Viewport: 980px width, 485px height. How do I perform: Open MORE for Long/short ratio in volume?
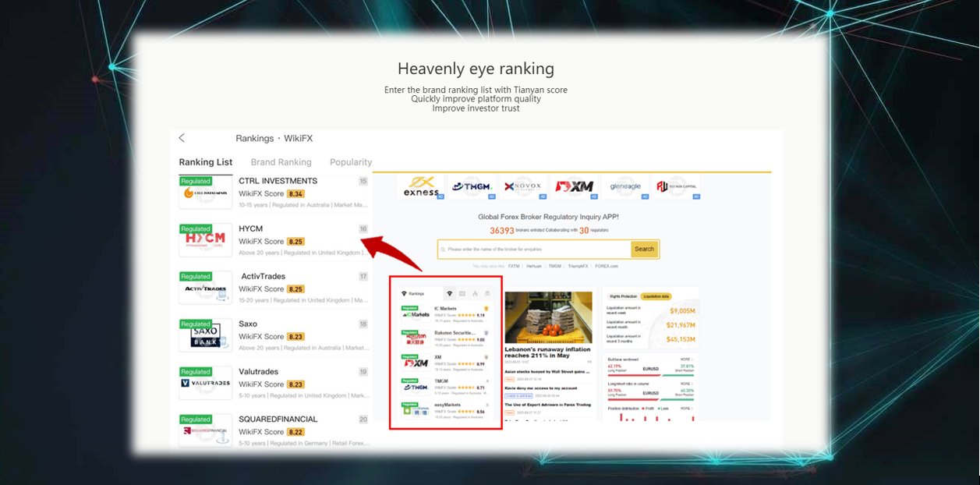[686, 384]
